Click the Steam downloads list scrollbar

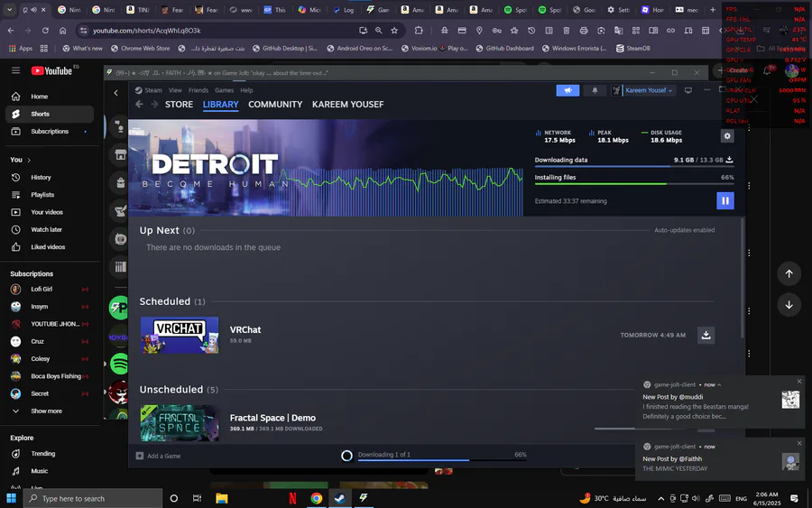(743, 277)
